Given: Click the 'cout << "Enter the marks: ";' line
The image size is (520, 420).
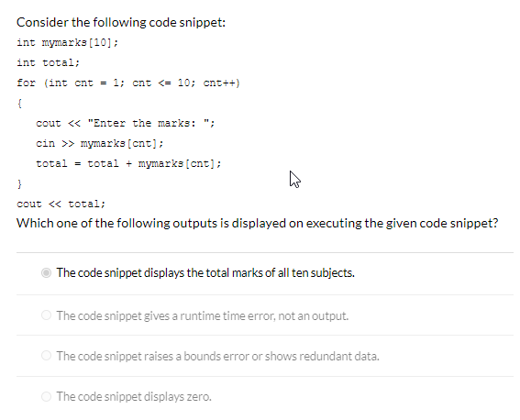Looking at the screenshot, I should 126,123.
